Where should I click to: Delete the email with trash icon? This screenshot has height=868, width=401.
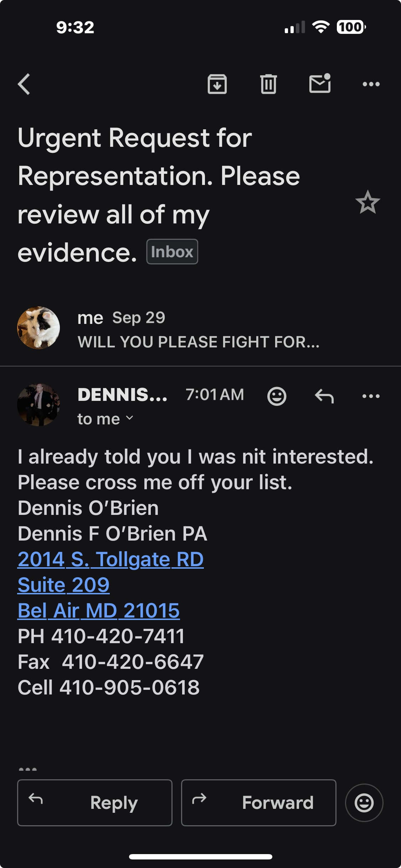tap(268, 84)
